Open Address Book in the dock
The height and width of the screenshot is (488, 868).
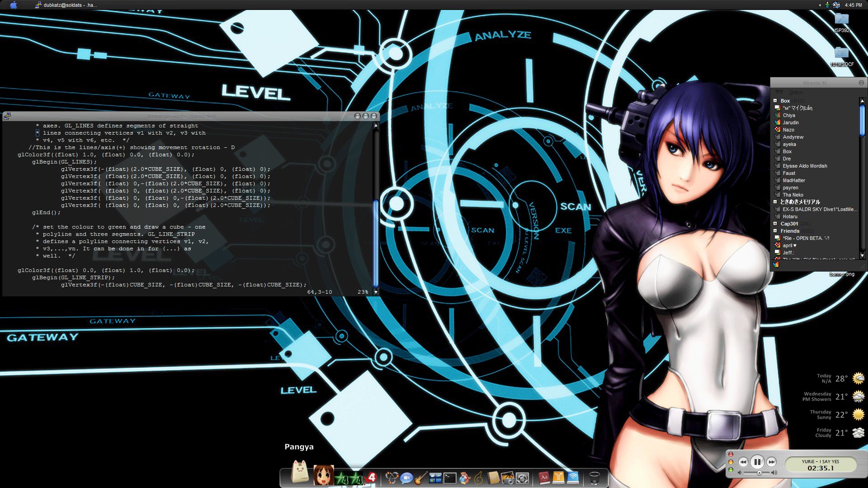(x=493, y=478)
